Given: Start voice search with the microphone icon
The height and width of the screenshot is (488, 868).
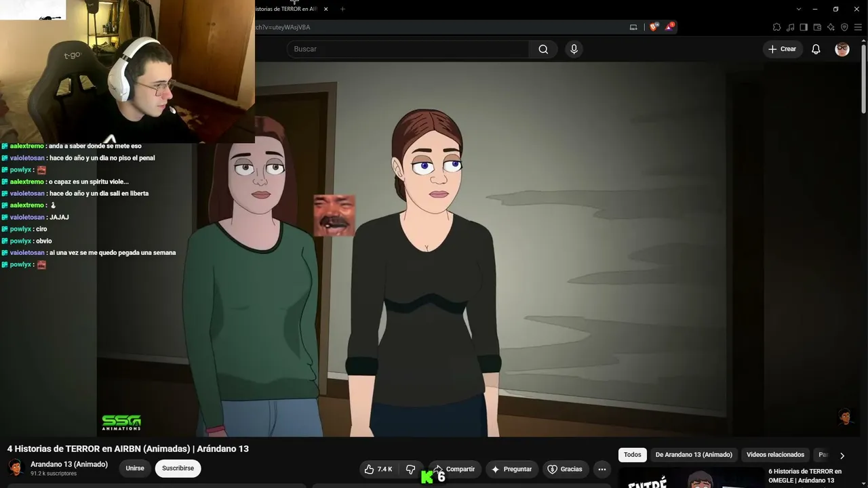Looking at the screenshot, I should [x=574, y=49].
